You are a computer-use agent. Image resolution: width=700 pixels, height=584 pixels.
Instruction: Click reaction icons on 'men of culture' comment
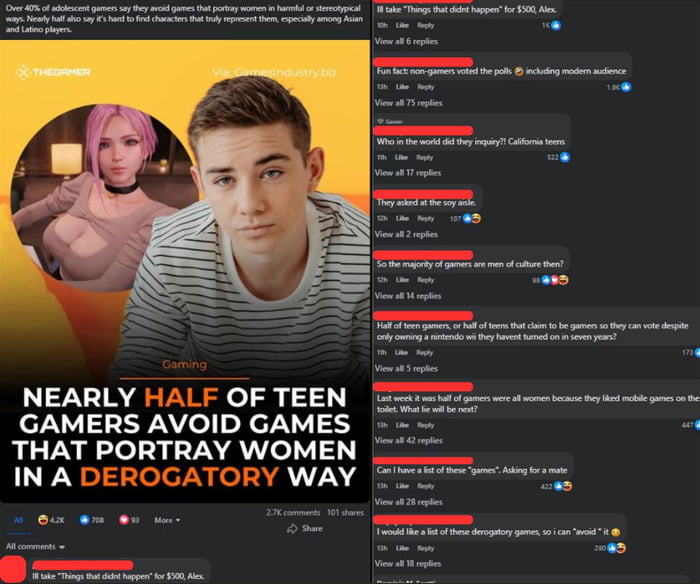pos(554,280)
